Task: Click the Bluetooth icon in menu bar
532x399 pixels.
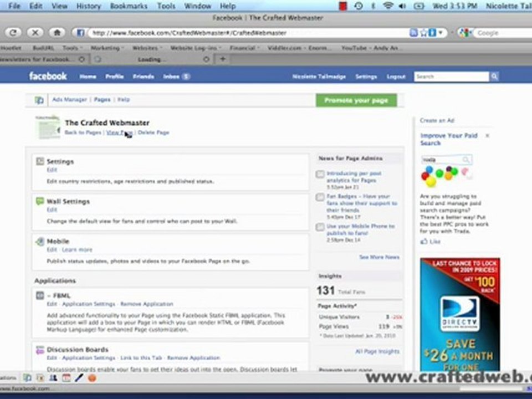Action: tap(373, 6)
